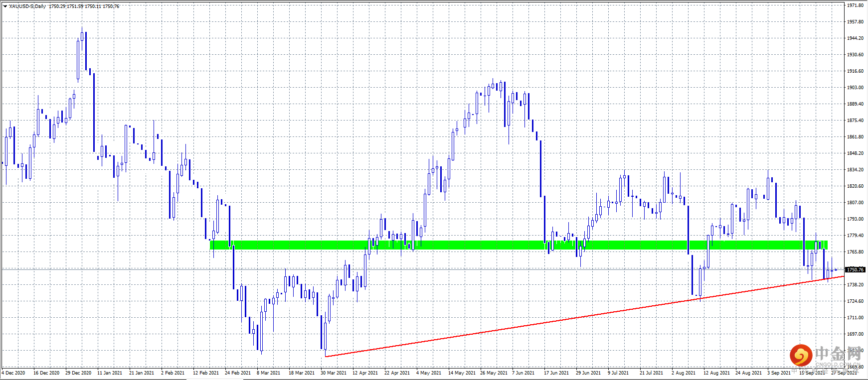This screenshot has width=868, height=380.
Task: Click the 29 Jun 2021 date label
Action: 588,373
